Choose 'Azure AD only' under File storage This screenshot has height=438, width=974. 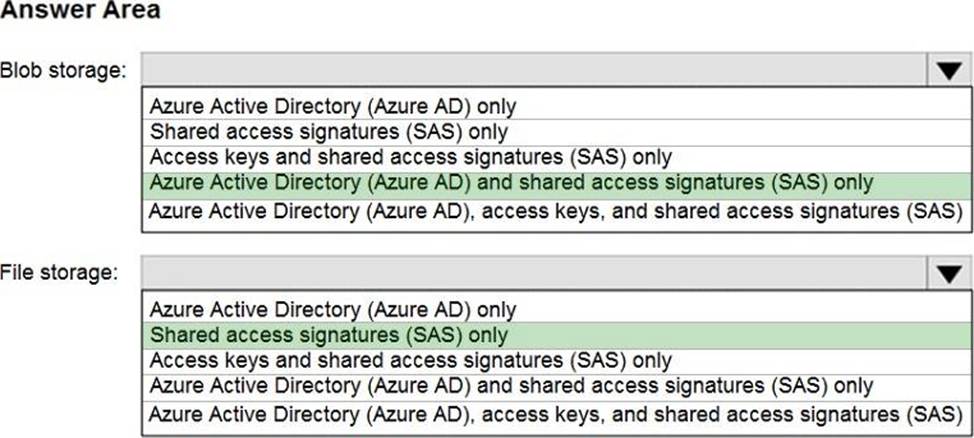click(x=333, y=309)
